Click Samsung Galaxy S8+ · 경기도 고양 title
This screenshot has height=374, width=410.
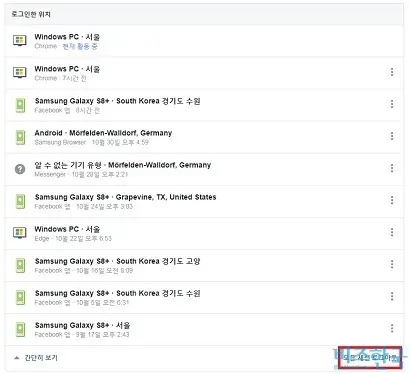point(117,261)
